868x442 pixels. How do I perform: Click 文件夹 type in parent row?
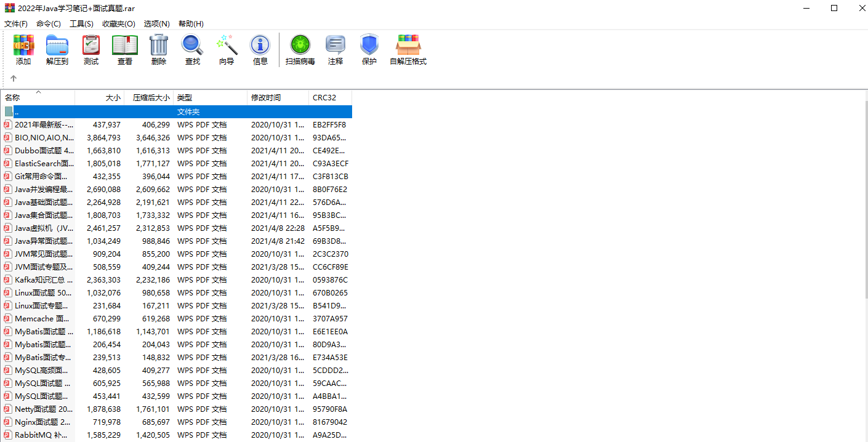click(188, 111)
